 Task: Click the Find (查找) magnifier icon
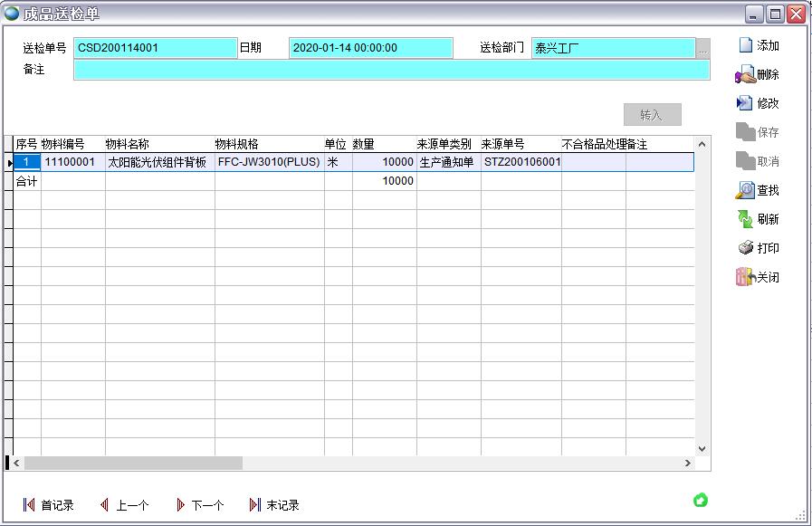point(745,190)
